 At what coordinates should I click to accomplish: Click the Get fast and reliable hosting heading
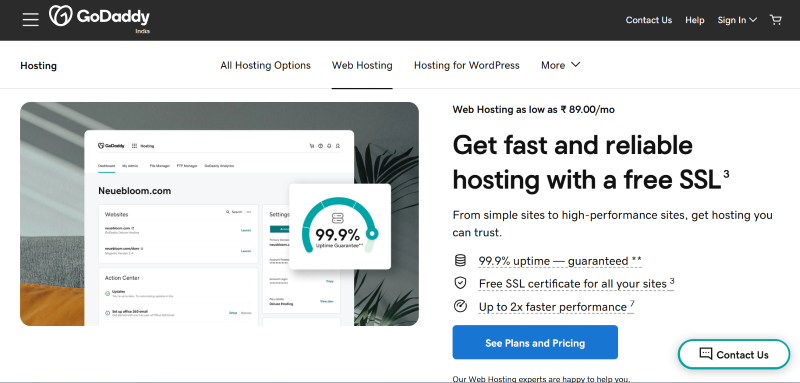click(x=591, y=163)
